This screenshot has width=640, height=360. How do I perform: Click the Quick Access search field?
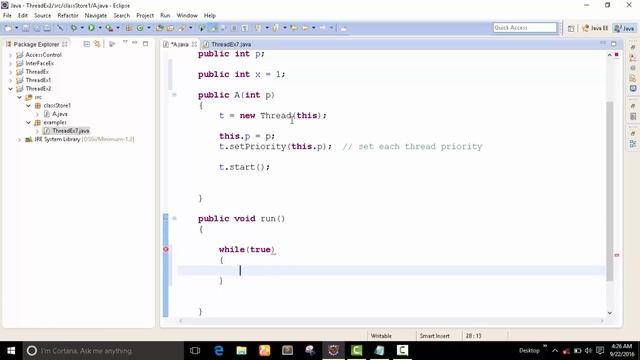click(x=525, y=28)
